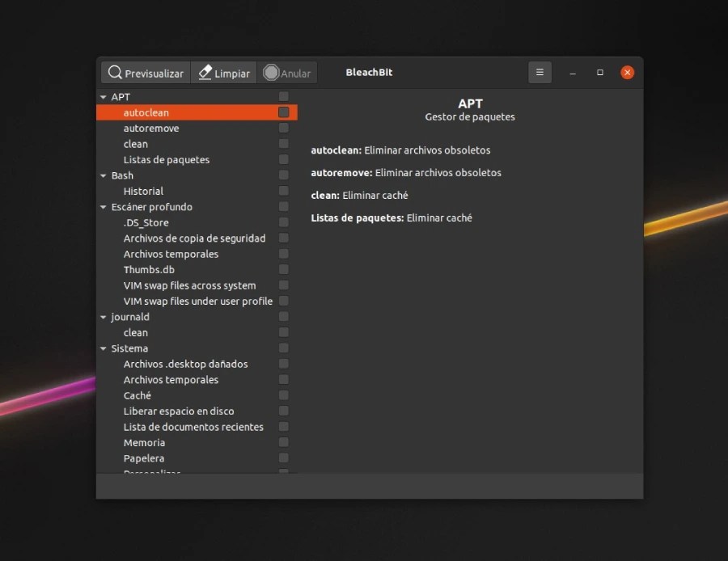Check the Thumbs.db option
The height and width of the screenshot is (561, 728).
tap(284, 269)
